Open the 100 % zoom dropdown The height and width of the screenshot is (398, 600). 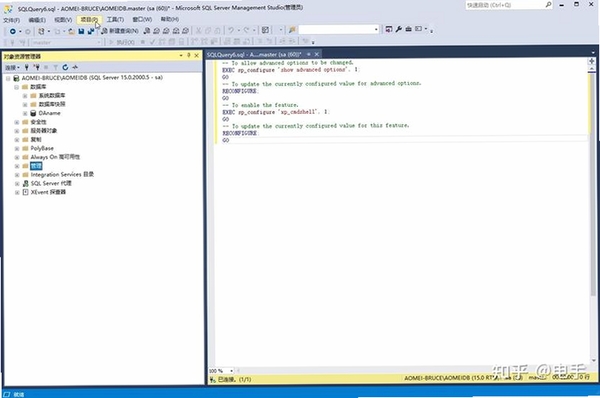(232, 371)
